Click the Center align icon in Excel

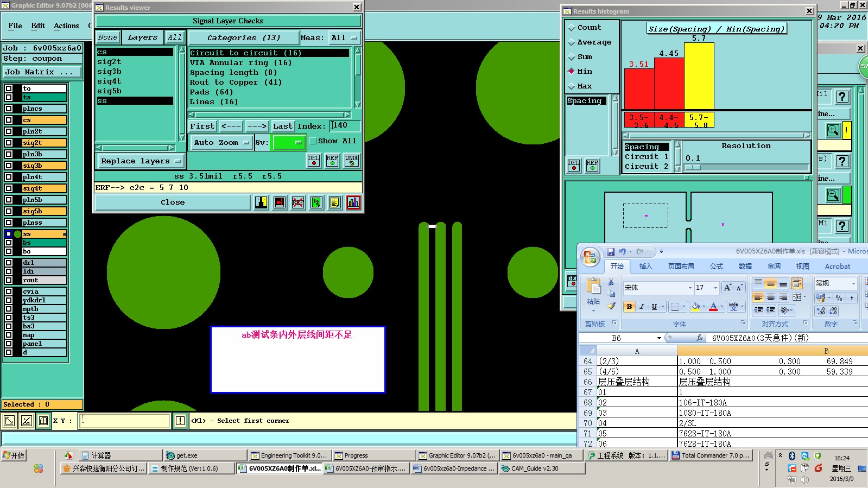(x=770, y=297)
